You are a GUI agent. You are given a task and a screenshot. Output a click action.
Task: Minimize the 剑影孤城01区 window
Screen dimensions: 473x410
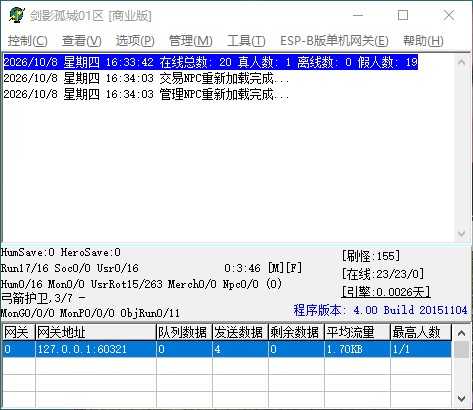pos(358,15)
